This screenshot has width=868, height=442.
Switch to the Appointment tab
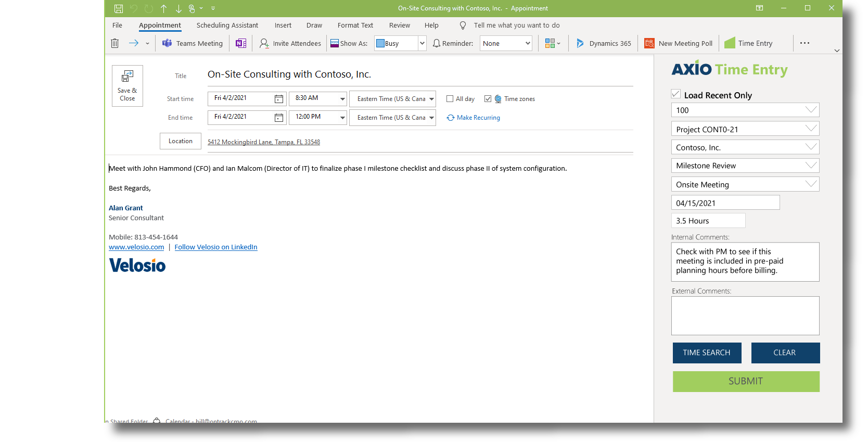[x=160, y=25]
